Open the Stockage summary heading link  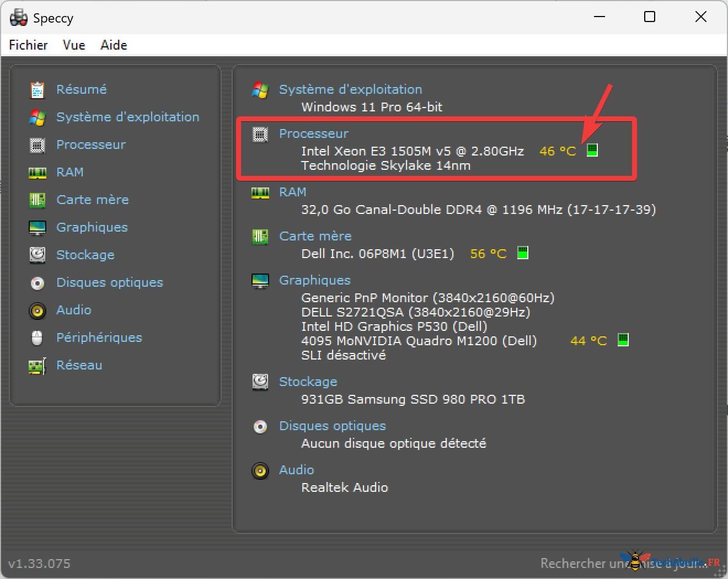click(x=308, y=382)
